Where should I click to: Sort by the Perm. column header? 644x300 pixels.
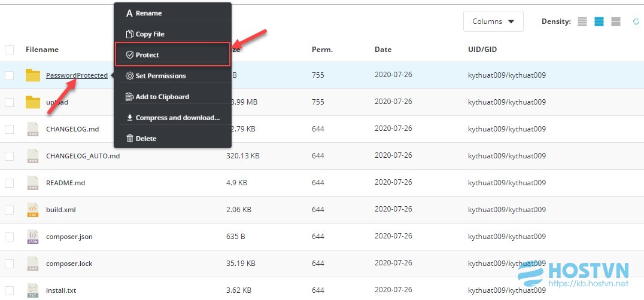click(x=322, y=50)
